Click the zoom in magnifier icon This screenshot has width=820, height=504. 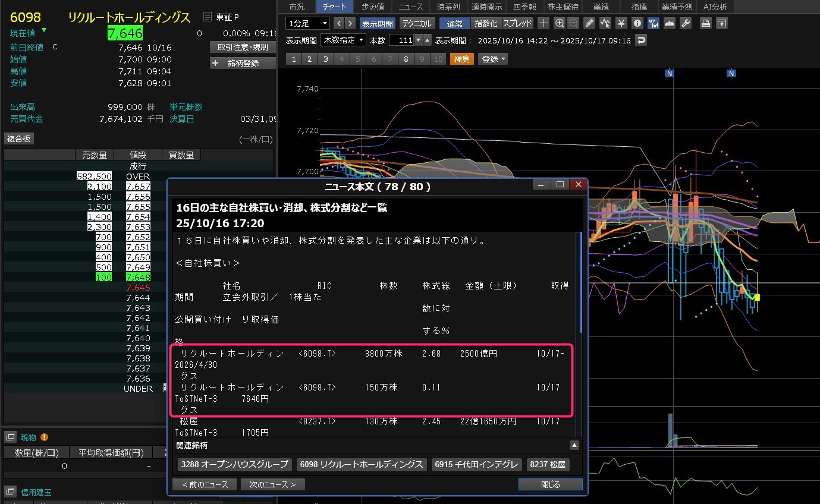pos(559,24)
